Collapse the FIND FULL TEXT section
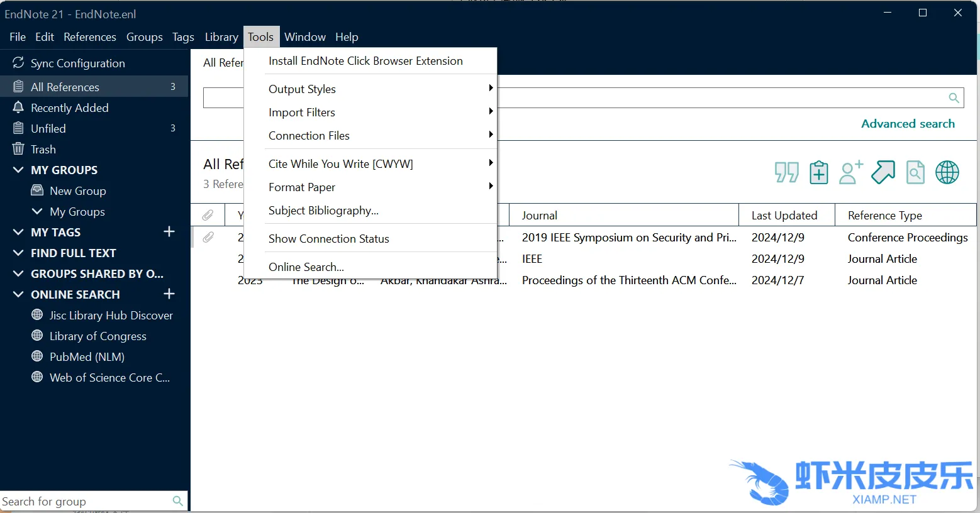Viewport: 980px width, 513px height. pyautogui.click(x=18, y=253)
